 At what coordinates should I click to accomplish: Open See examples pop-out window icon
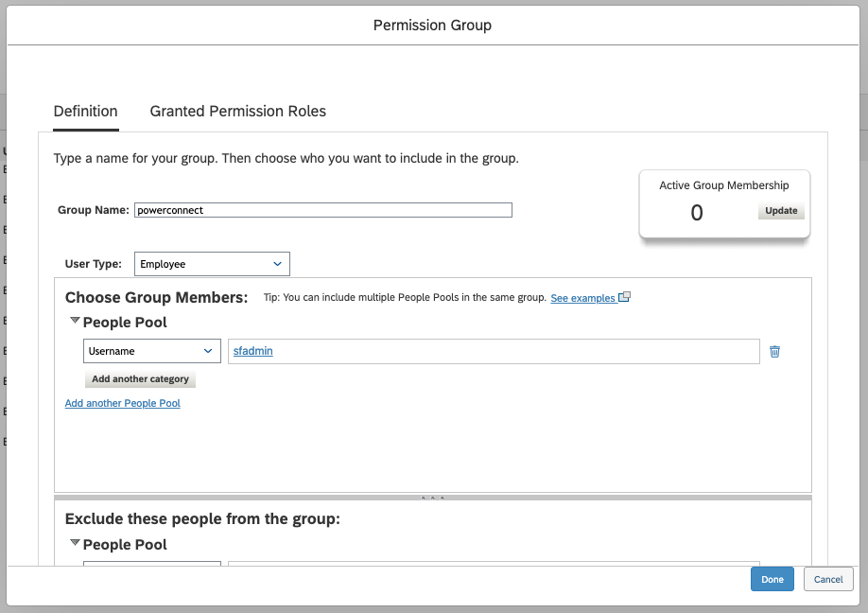point(624,297)
